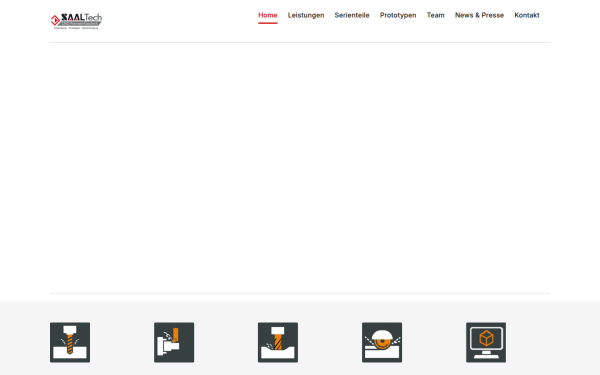
Task: Open the Team page
Action: (435, 15)
